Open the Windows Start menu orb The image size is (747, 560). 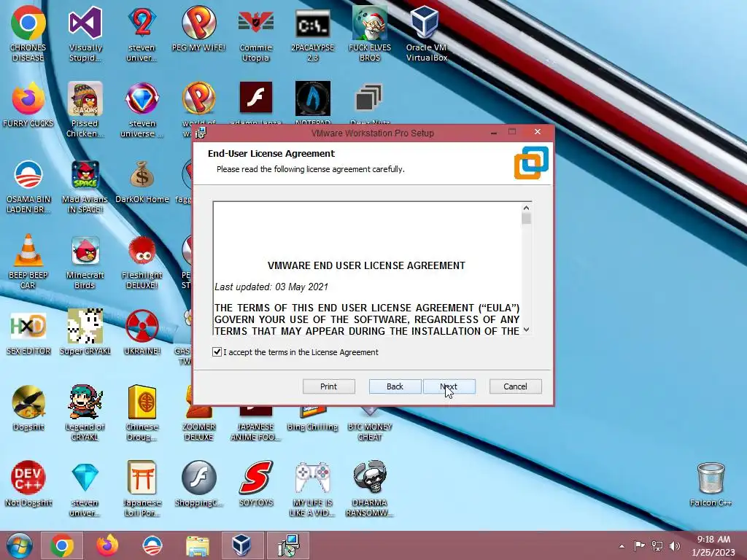point(19,545)
